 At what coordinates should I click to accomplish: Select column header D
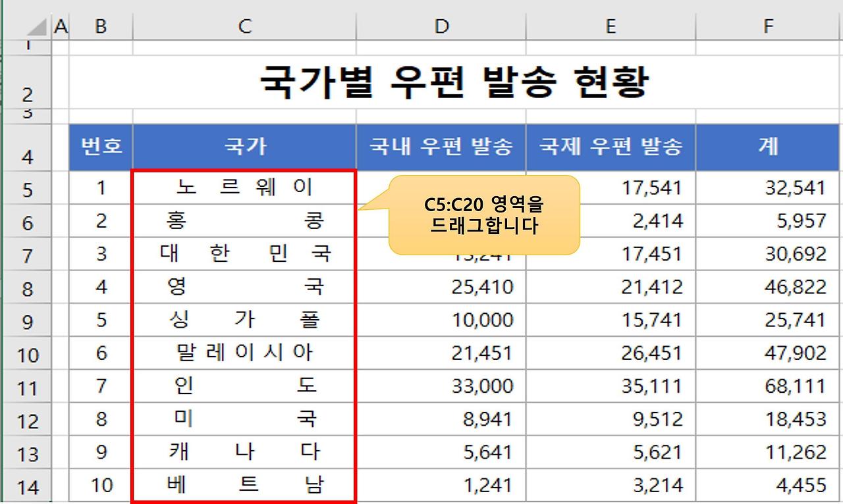coord(441,26)
